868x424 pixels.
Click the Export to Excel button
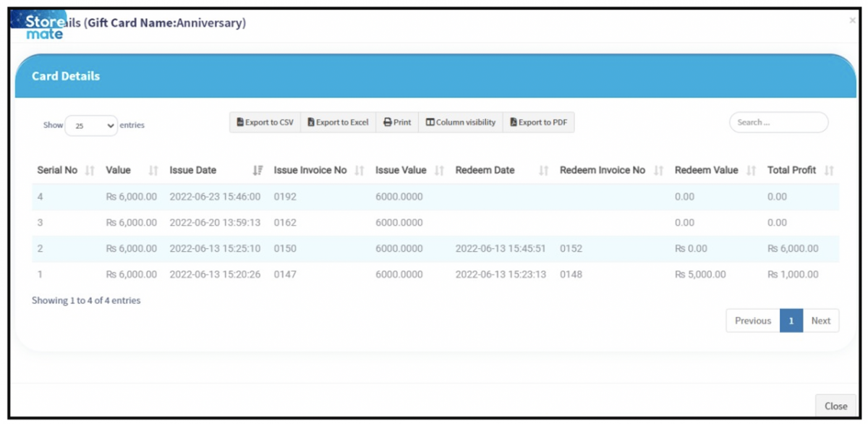(338, 122)
